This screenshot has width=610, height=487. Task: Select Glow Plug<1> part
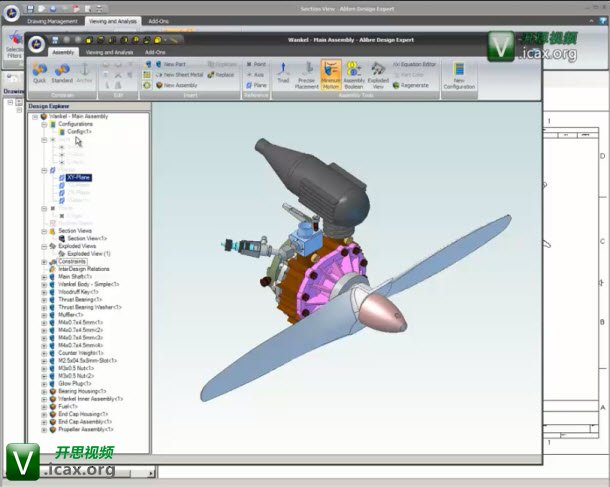click(75, 384)
